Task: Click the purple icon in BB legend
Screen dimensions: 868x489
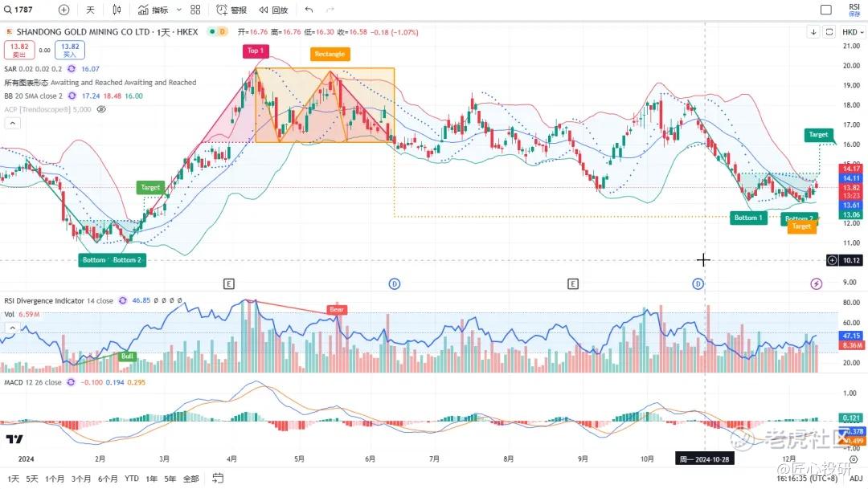Action: click(x=72, y=96)
